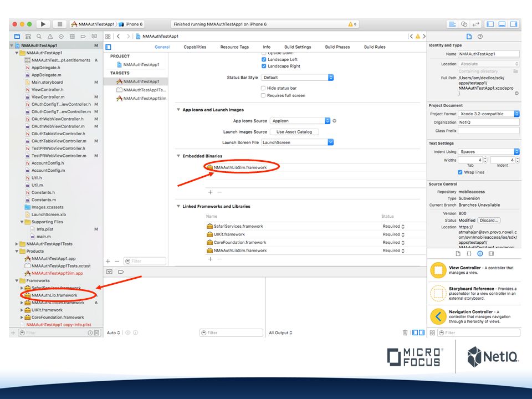The width and height of the screenshot is (532, 399).
Task: Click the Organization text field
Action: pyautogui.click(x=489, y=122)
